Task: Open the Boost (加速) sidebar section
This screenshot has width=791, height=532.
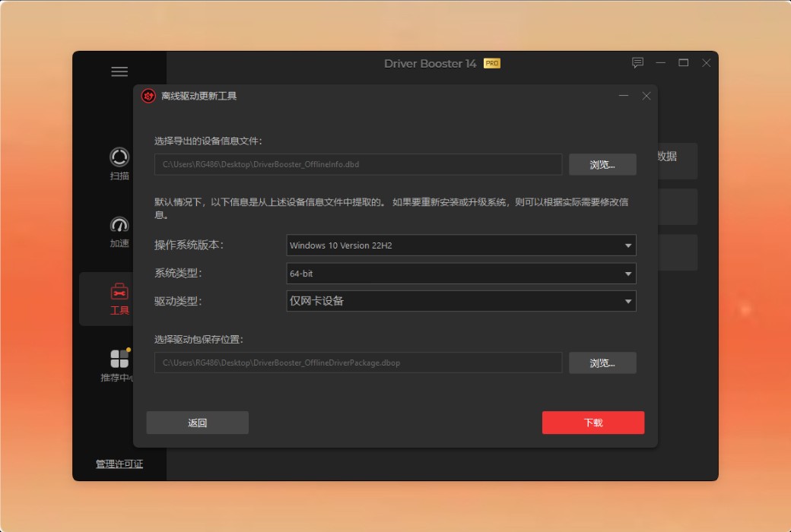Action: click(x=119, y=232)
